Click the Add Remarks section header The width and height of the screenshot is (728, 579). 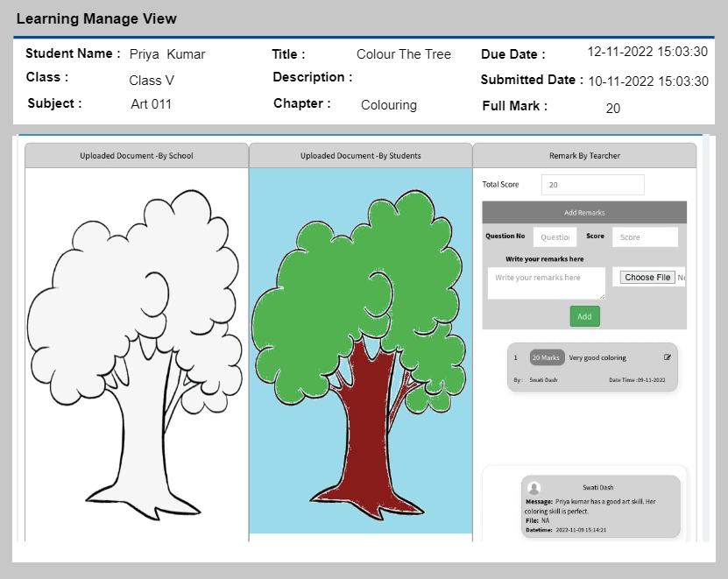pos(584,212)
